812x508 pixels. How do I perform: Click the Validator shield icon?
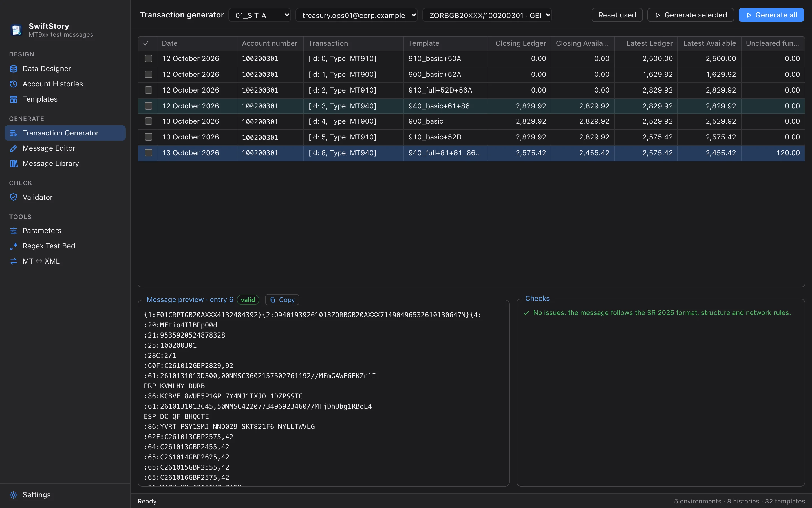[14, 197]
